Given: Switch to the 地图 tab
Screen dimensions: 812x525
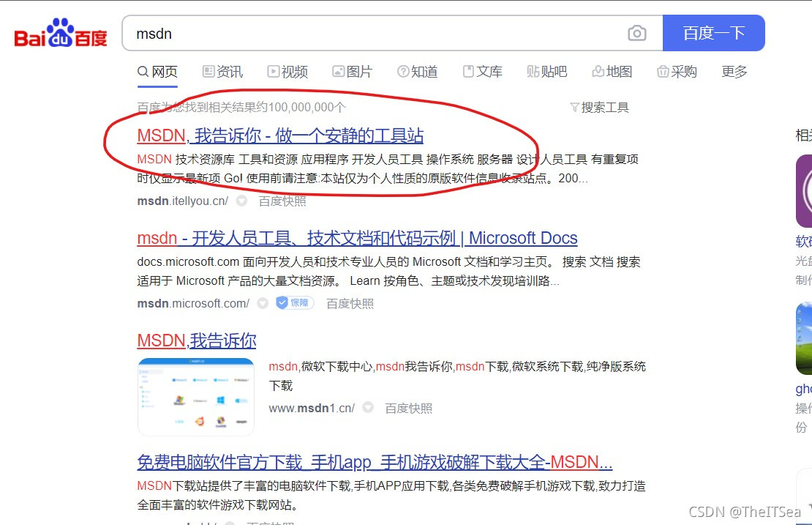Looking at the screenshot, I should click(x=612, y=72).
